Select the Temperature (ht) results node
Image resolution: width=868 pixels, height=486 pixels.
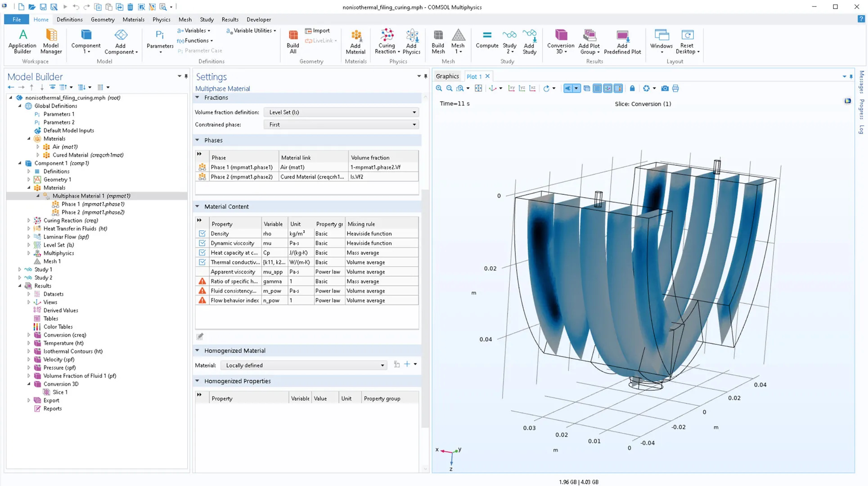pos(63,343)
